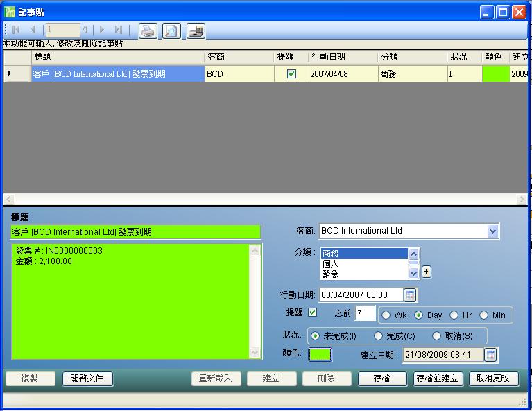532x411 pixels.
Task: Select 完成(C) status option
Action: pyautogui.click(x=378, y=335)
